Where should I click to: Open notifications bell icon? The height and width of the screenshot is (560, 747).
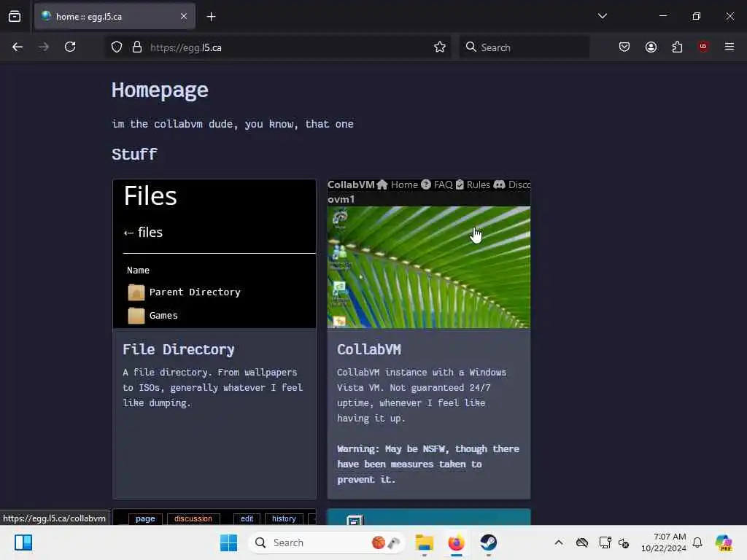pos(697,542)
